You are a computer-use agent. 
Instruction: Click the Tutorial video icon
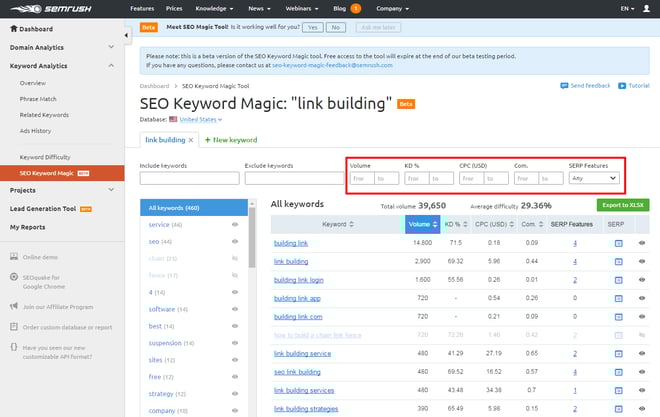(x=622, y=86)
